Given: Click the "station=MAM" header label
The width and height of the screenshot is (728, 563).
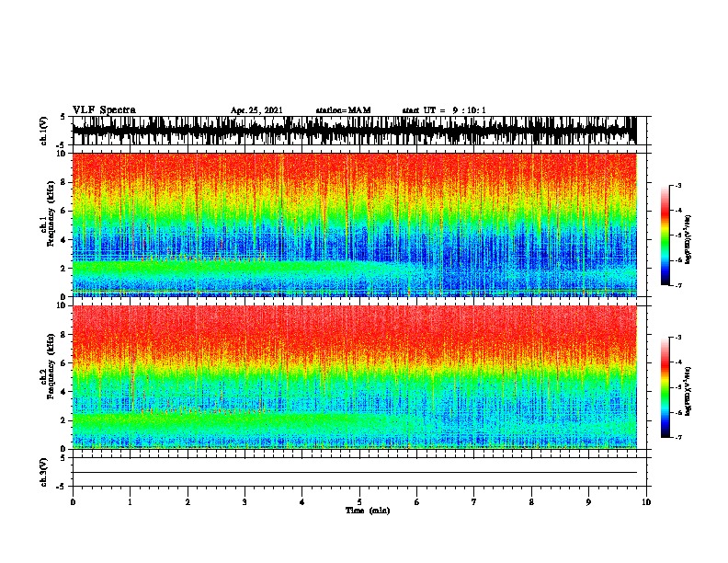Looking at the screenshot, I should [343, 110].
